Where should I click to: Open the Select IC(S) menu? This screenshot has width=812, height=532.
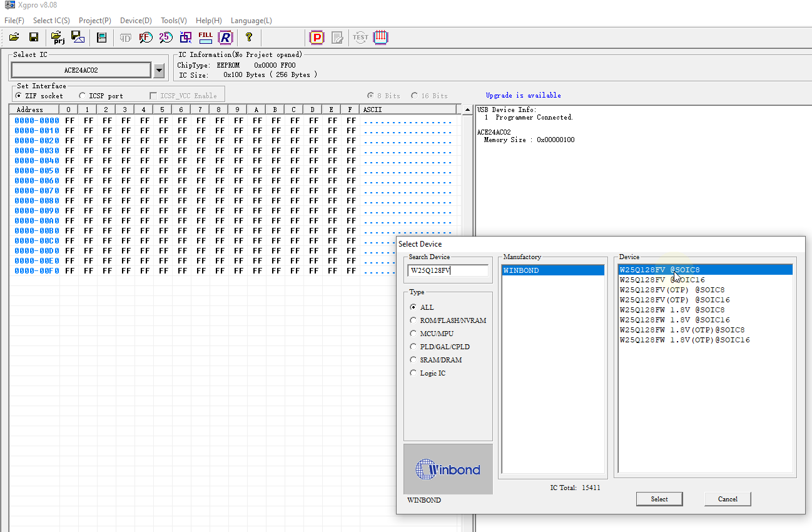coord(51,21)
